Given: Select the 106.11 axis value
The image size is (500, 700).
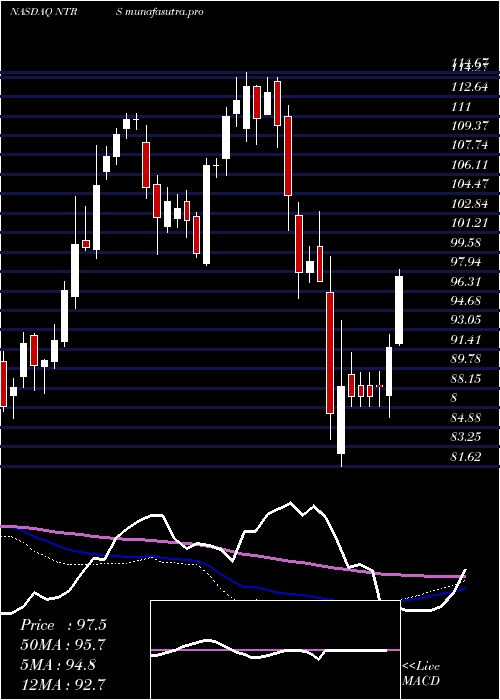Looking at the screenshot, I should [470, 165].
